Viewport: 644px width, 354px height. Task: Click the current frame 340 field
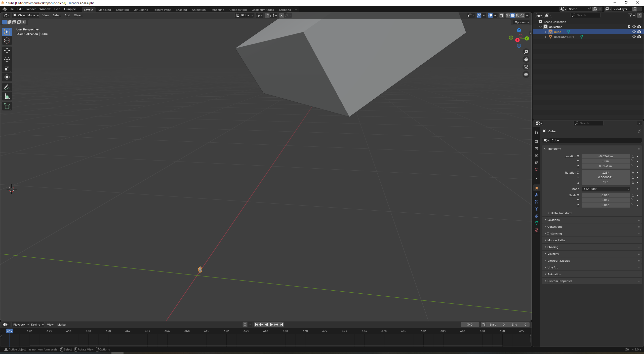point(470,325)
